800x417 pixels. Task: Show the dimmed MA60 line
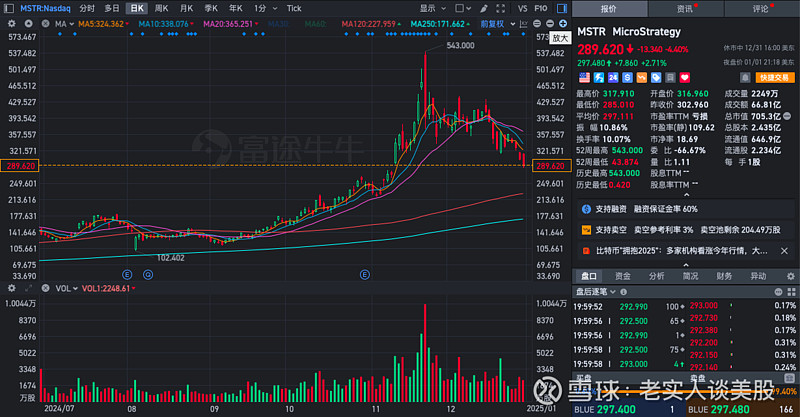(x=315, y=24)
